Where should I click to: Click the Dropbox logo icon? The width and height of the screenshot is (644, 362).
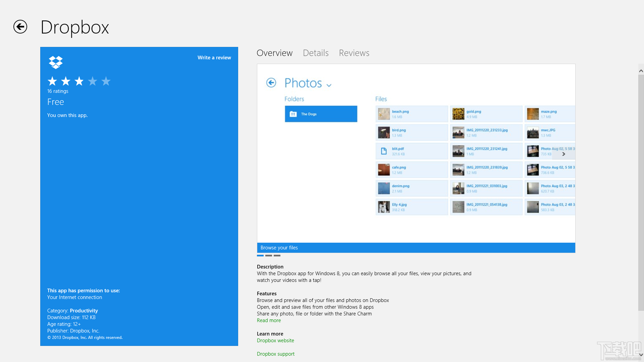56,62
